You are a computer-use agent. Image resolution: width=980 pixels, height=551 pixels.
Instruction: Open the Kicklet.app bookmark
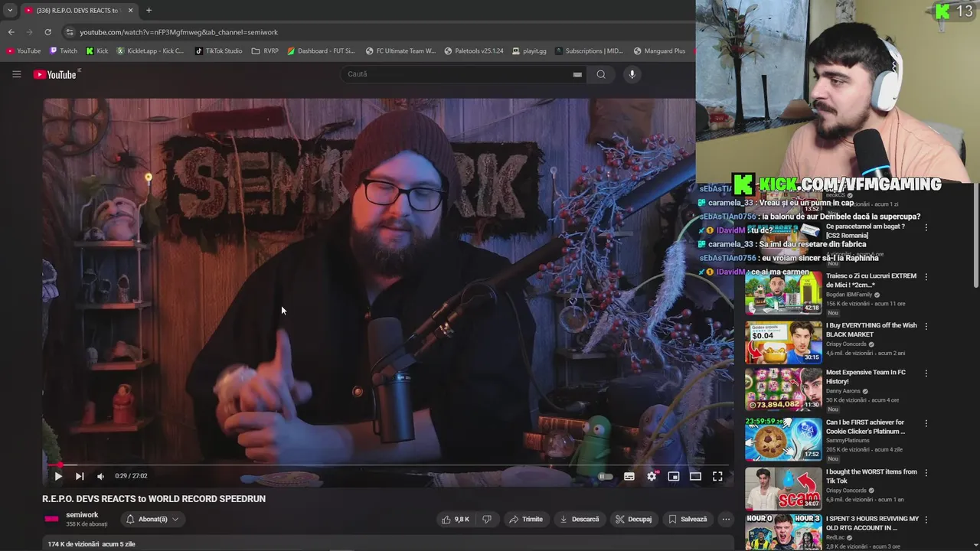[x=151, y=51]
